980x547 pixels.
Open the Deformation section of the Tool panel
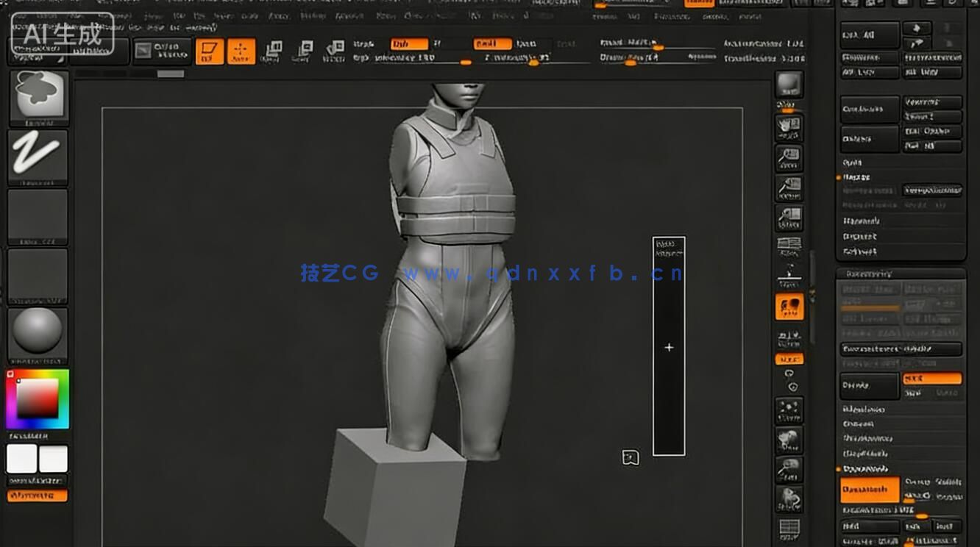(868, 438)
